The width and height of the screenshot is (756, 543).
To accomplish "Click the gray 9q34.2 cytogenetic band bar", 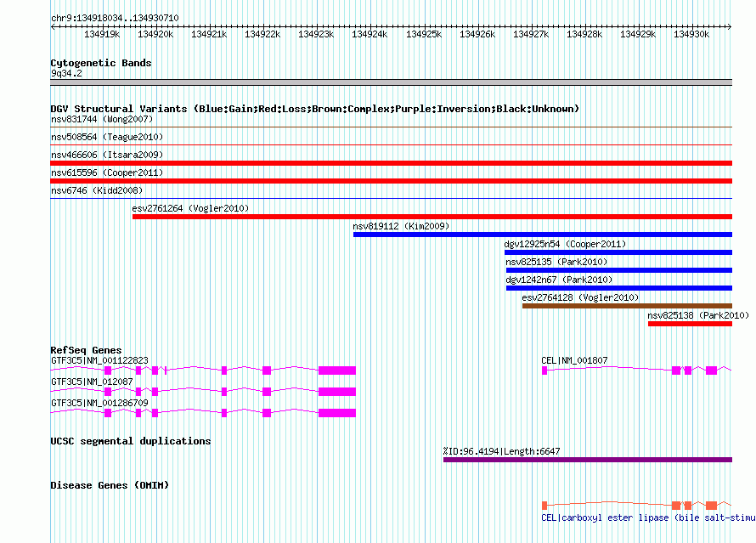I will coord(391,83).
